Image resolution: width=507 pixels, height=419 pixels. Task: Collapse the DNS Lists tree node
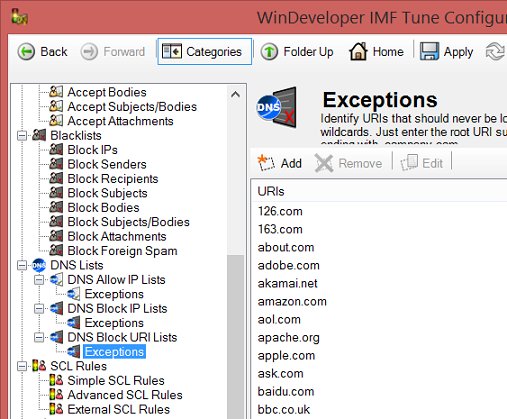click(x=22, y=266)
